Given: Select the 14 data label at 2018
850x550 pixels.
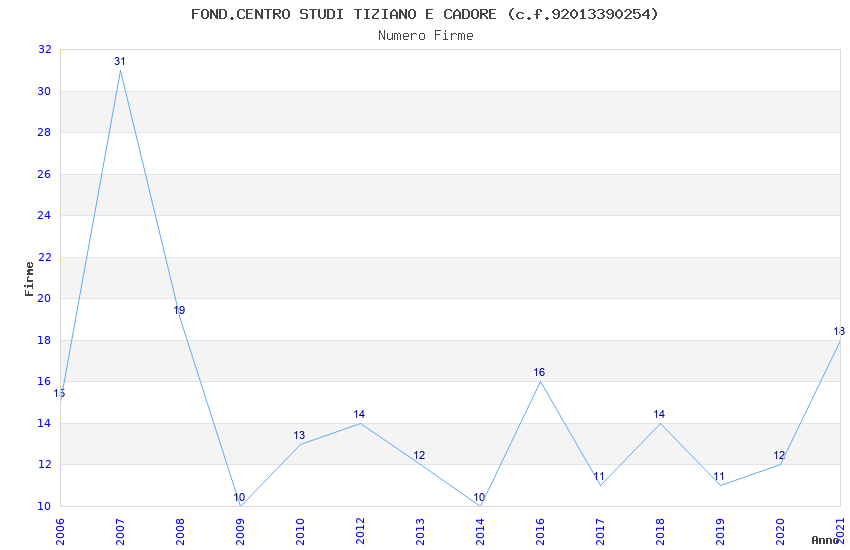Looking at the screenshot, I should (x=659, y=414).
